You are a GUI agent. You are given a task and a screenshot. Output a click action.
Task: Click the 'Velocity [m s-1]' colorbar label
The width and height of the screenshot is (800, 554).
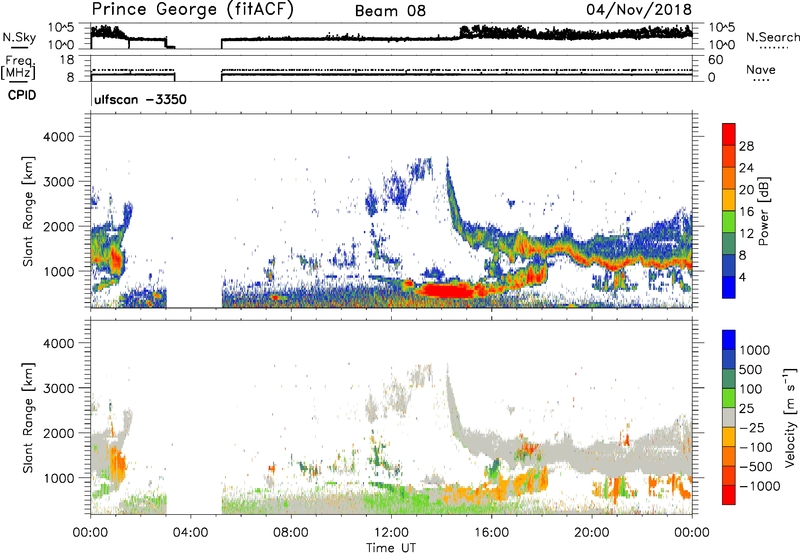(x=790, y=417)
